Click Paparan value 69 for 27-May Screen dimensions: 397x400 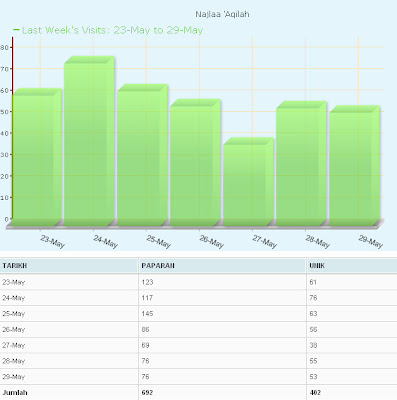[145, 345]
